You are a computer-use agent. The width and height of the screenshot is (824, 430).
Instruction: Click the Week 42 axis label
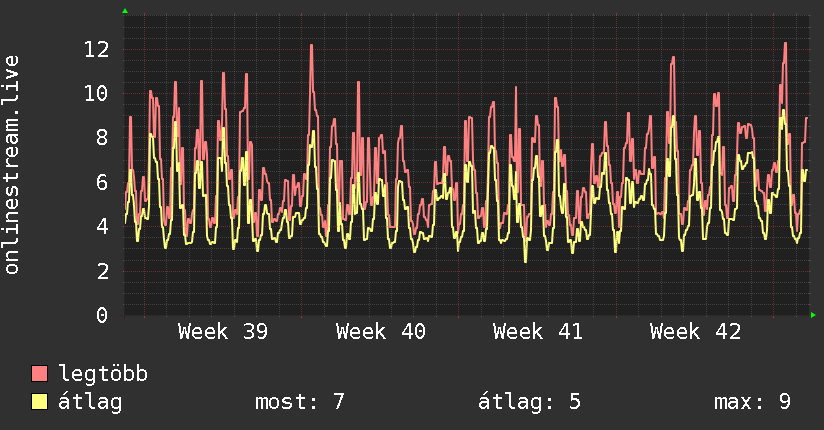click(695, 332)
